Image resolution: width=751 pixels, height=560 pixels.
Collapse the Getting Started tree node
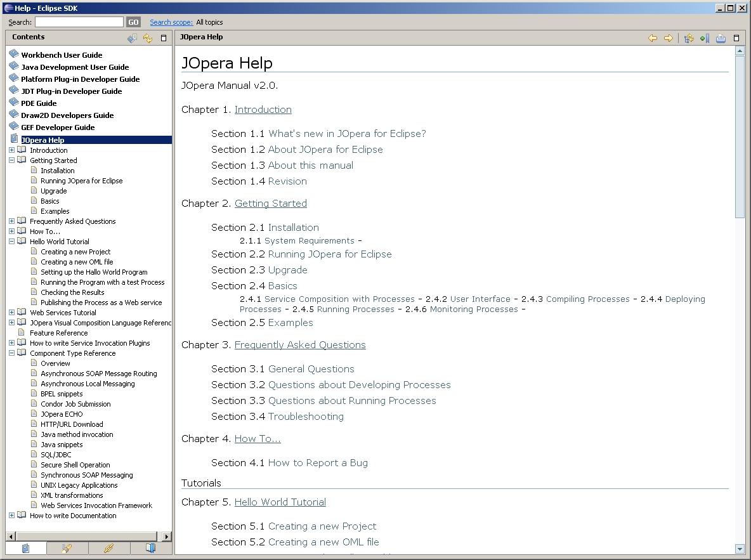(x=11, y=160)
